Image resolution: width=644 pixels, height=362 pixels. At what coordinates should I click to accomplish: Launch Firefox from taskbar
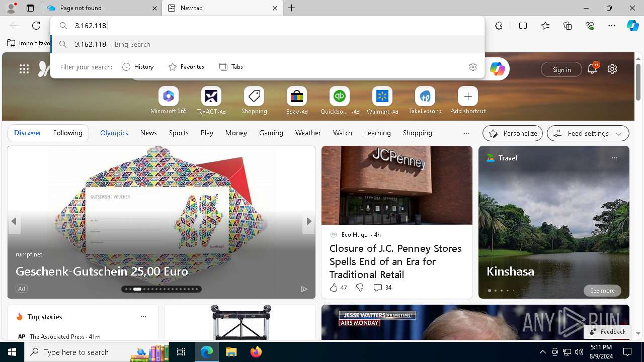point(256,352)
